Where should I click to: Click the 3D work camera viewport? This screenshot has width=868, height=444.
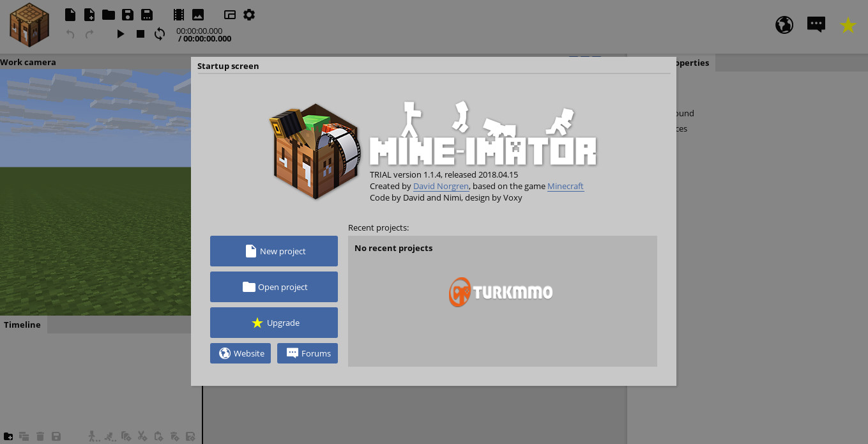95,192
